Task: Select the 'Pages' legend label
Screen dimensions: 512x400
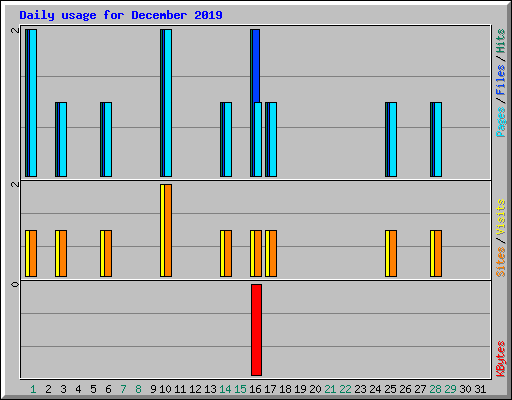Action: pos(500,122)
